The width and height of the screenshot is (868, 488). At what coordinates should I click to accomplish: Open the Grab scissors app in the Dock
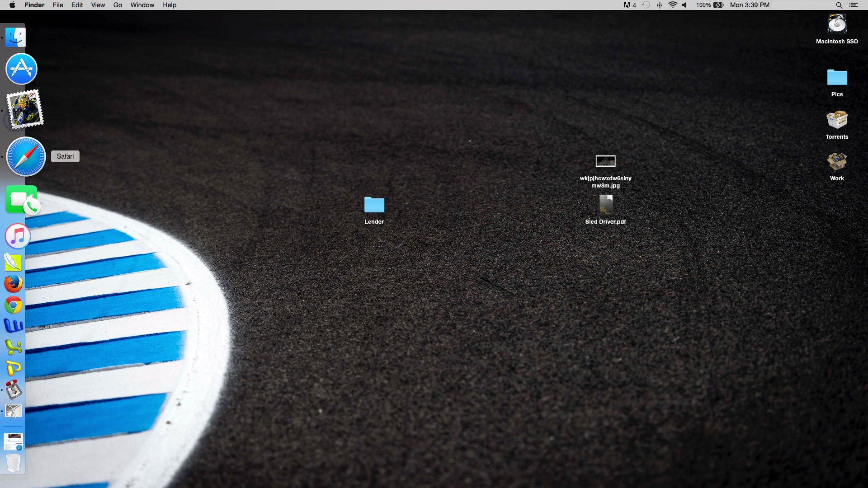tap(13, 411)
